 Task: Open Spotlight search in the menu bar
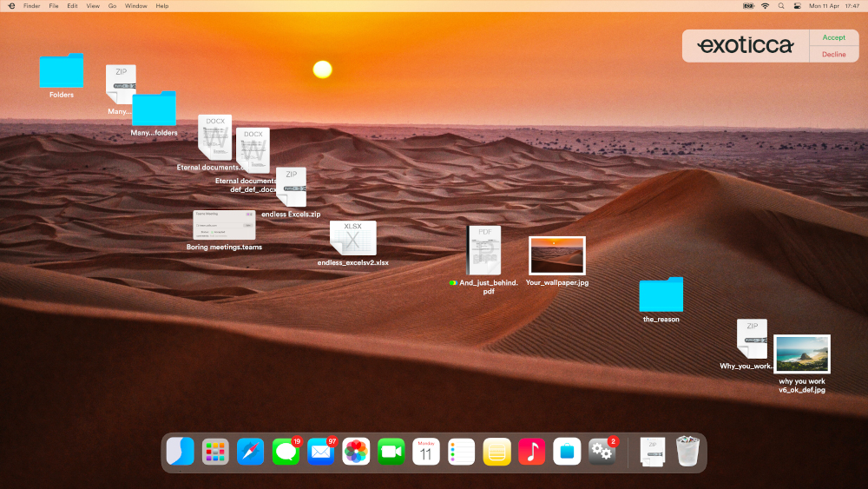click(x=781, y=6)
